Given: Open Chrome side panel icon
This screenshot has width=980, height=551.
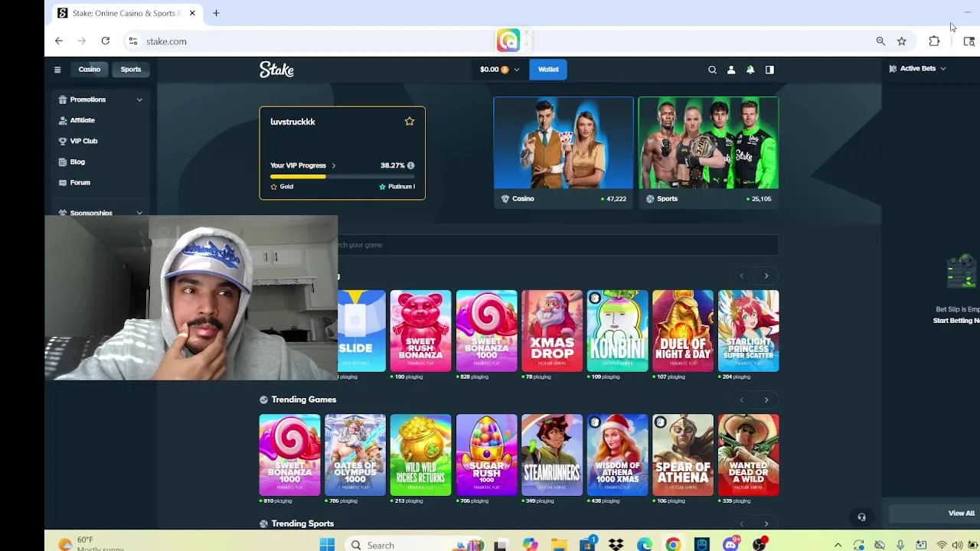Looking at the screenshot, I should coord(969,41).
